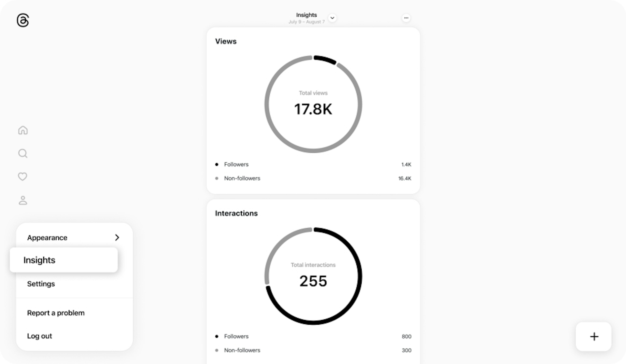Click Report a problem link
The image size is (626, 364).
click(56, 312)
